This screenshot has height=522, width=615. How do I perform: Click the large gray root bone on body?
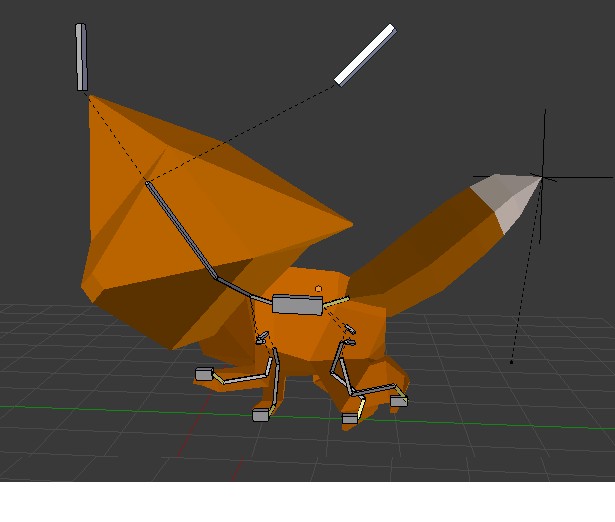click(297, 305)
